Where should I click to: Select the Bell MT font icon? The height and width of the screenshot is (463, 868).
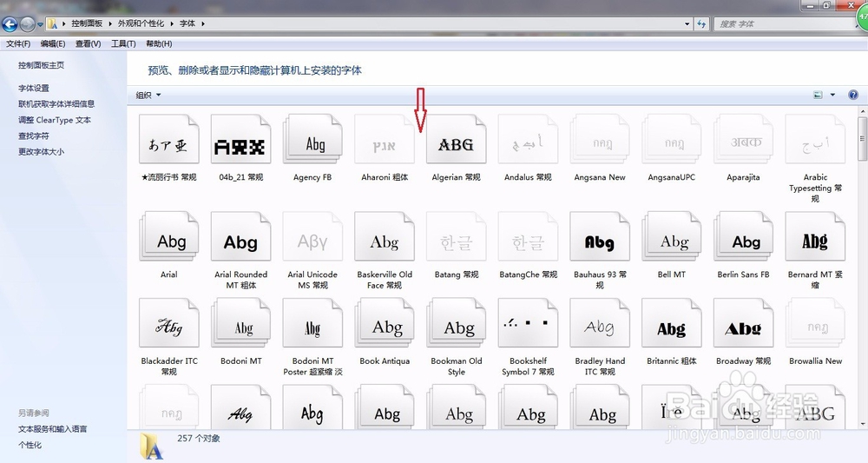click(x=672, y=236)
